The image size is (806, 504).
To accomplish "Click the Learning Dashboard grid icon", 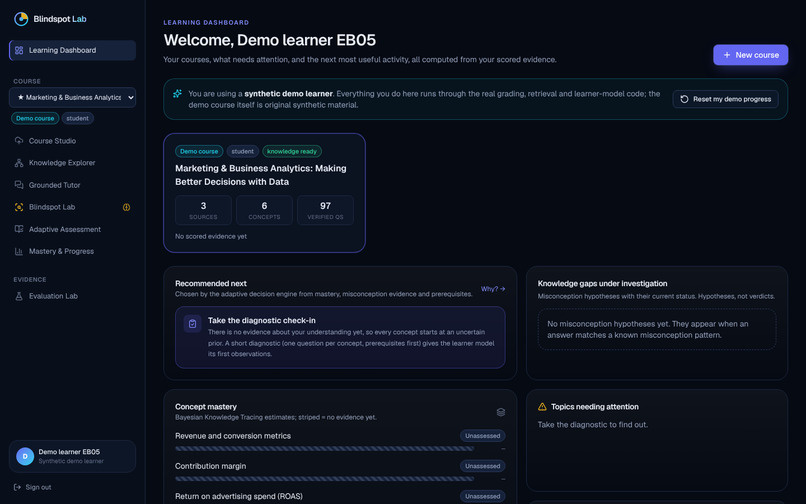I will [x=19, y=50].
